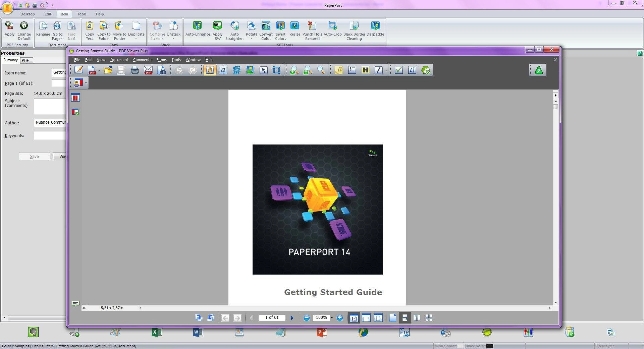Expand the Unstack dropdown

click(173, 39)
